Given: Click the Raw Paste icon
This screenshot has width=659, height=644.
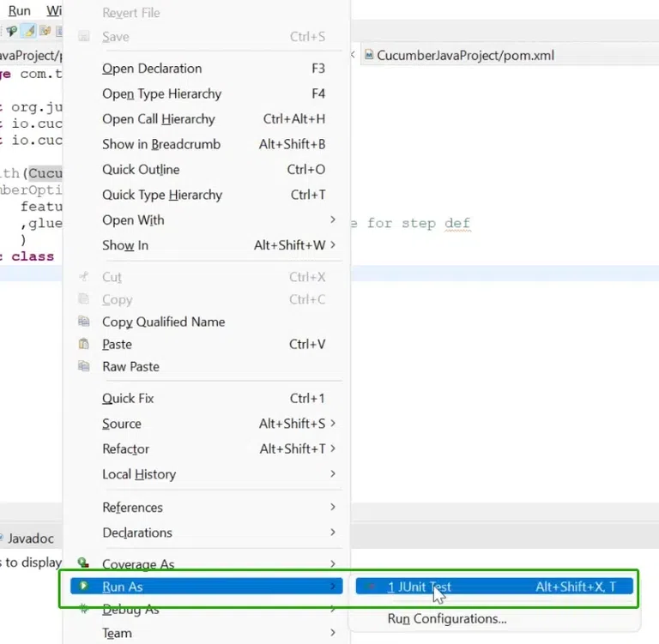Looking at the screenshot, I should [83, 366].
